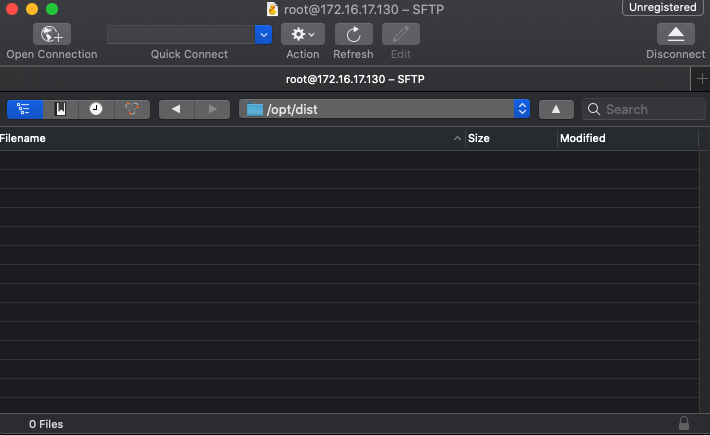This screenshot has height=435, width=710.
Task: Click the Edit pencil icon
Action: tap(401, 34)
